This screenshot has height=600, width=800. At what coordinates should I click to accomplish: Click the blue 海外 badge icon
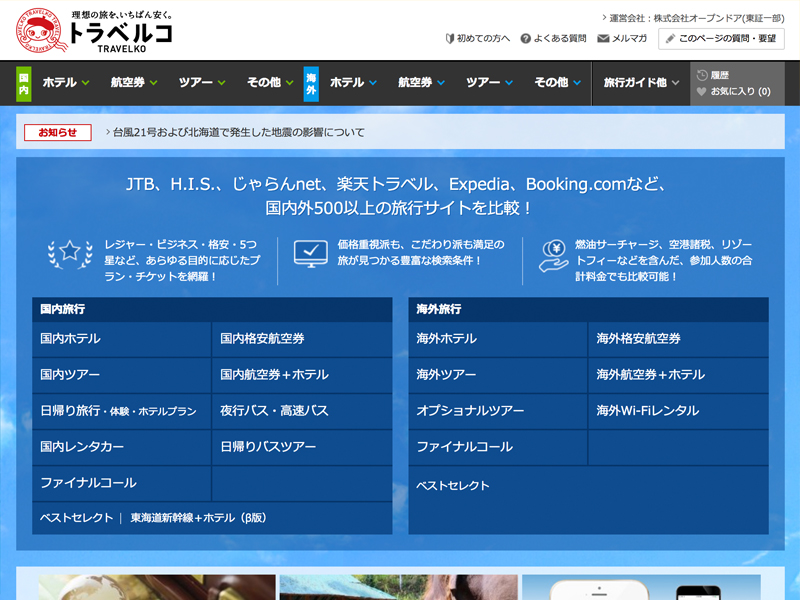pos(311,84)
